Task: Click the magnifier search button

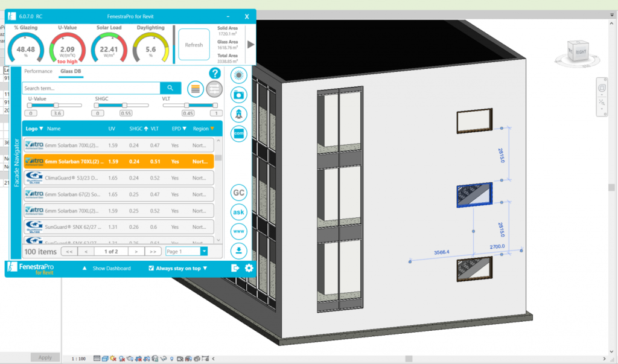Action: tap(170, 88)
